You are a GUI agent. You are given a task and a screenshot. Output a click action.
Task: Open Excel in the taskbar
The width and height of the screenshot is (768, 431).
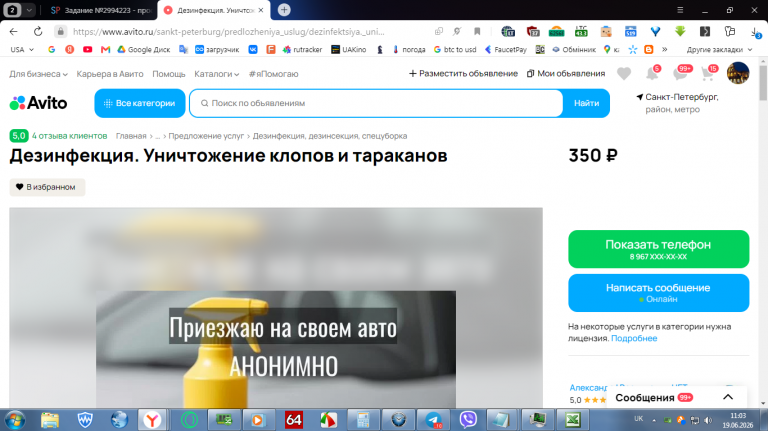(573, 420)
